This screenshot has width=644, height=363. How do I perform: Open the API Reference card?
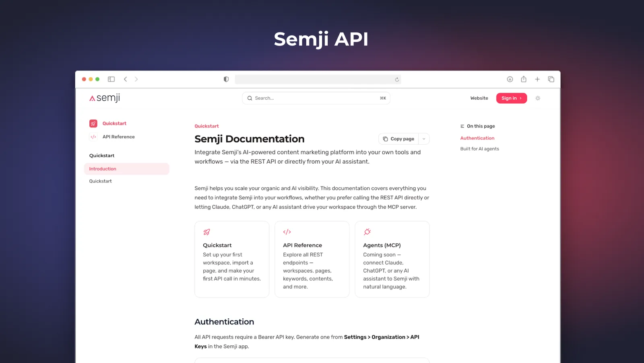(x=312, y=259)
